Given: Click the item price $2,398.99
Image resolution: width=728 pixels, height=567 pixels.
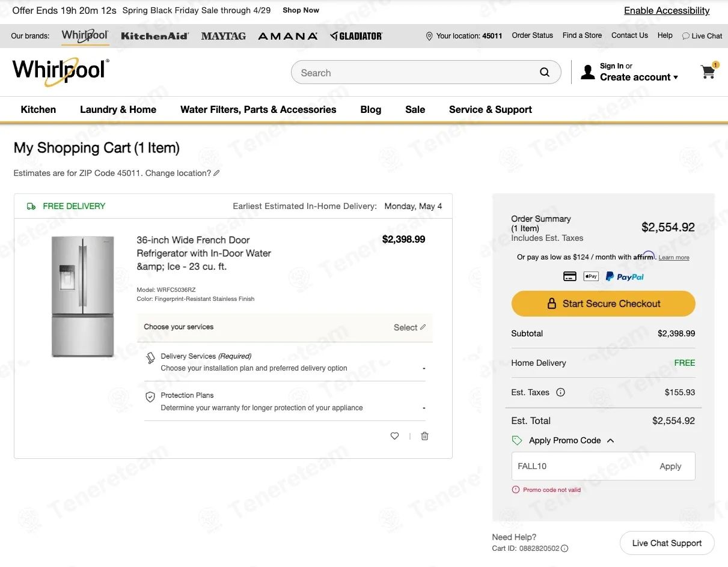Looking at the screenshot, I should point(403,239).
